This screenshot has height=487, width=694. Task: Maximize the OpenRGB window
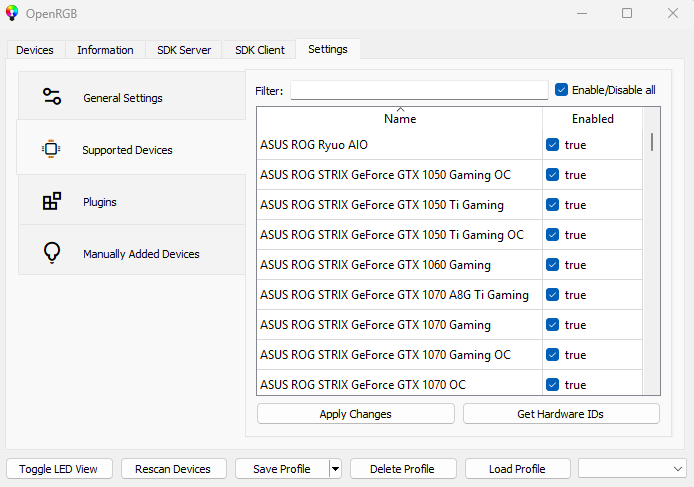627,13
